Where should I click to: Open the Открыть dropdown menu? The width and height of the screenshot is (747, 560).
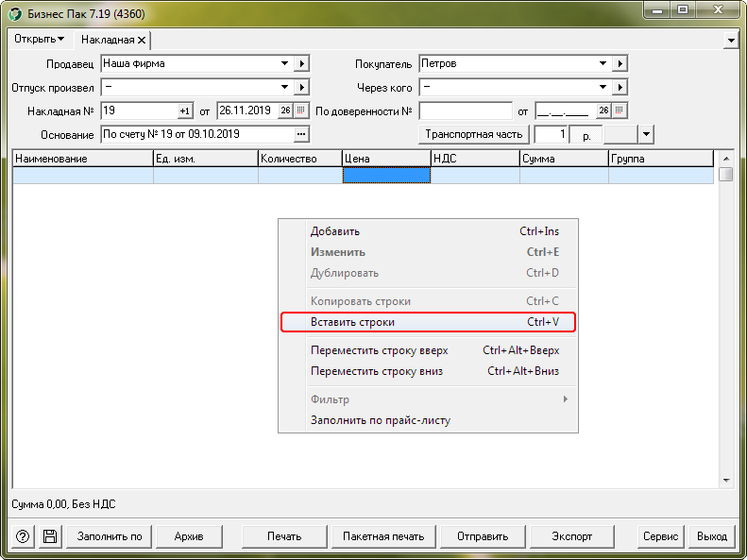coord(40,40)
